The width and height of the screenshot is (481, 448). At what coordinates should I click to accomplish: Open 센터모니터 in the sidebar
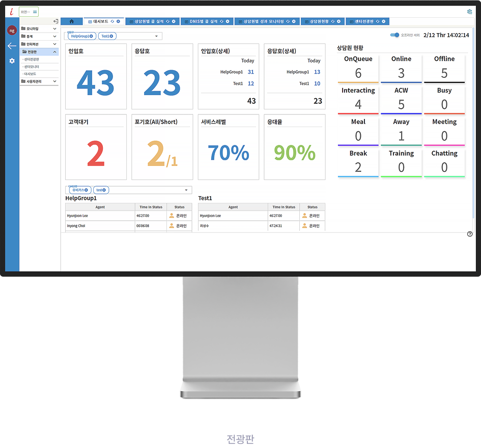click(32, 67)
